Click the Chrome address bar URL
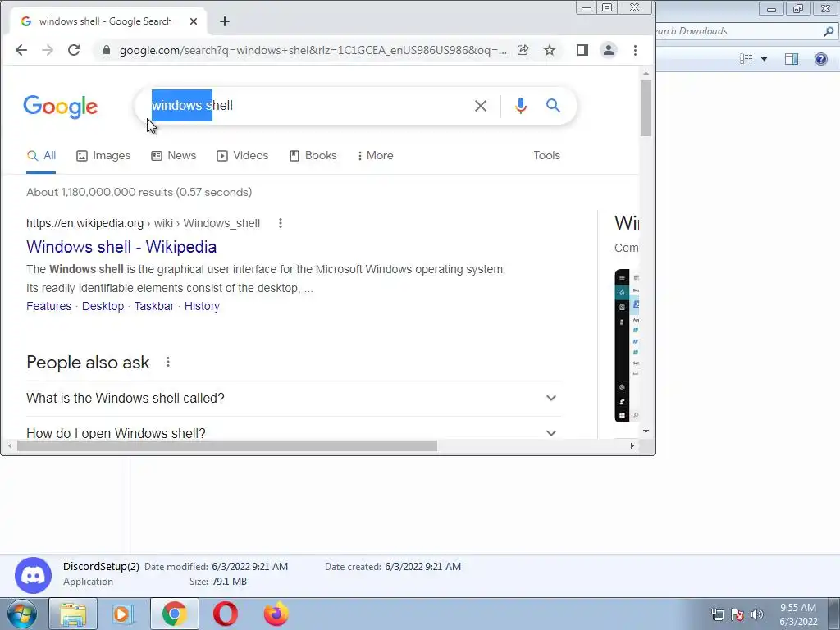The image size is (840, 630). tap(313, 50)
